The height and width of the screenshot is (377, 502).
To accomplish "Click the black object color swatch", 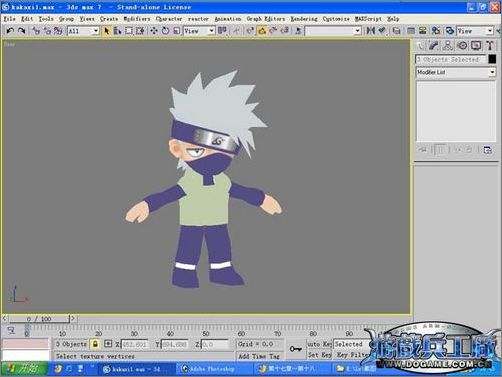I will pyautogui.click(x=492, y=59).
